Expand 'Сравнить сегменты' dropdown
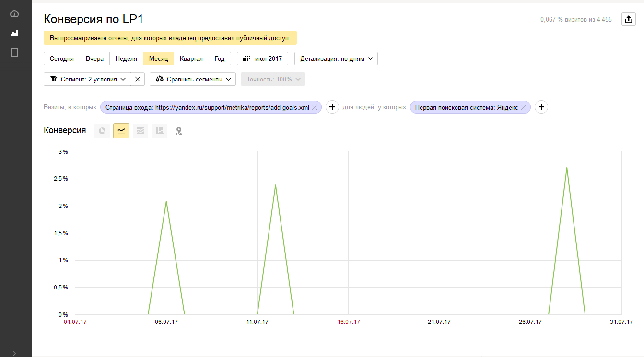644x357 pixels. [x=193, y=79]
